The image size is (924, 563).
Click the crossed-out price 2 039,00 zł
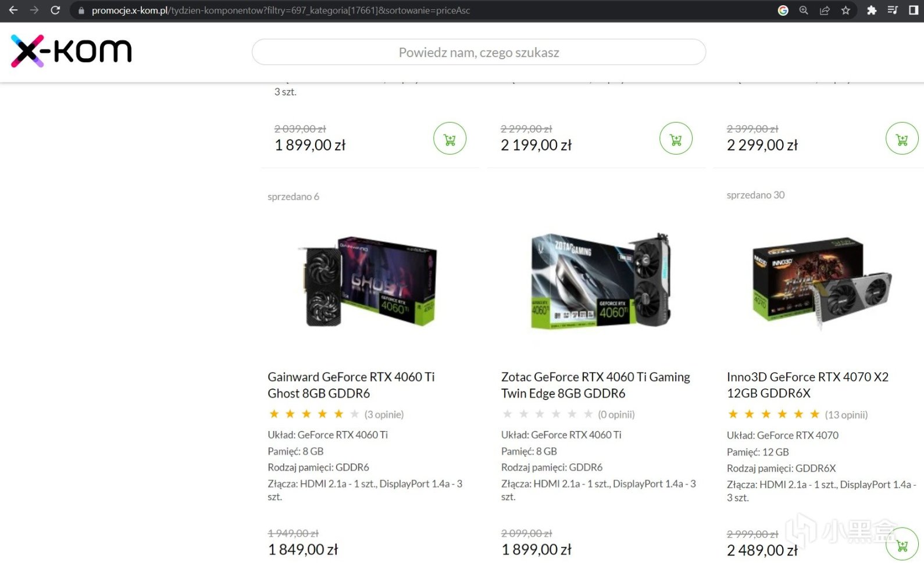coord(300,129)
